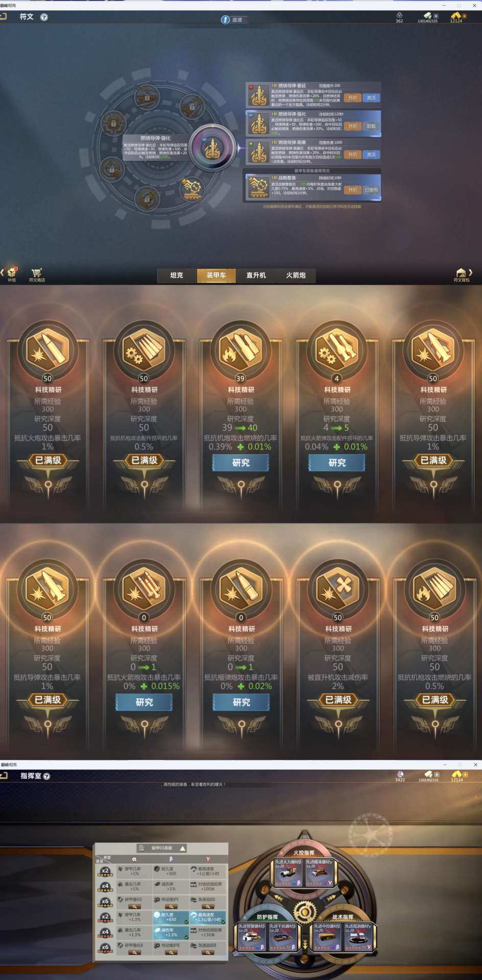Switch to the 火箭炮 tab
The height and width of the screenshot is (980, 482).
(296, 275)
